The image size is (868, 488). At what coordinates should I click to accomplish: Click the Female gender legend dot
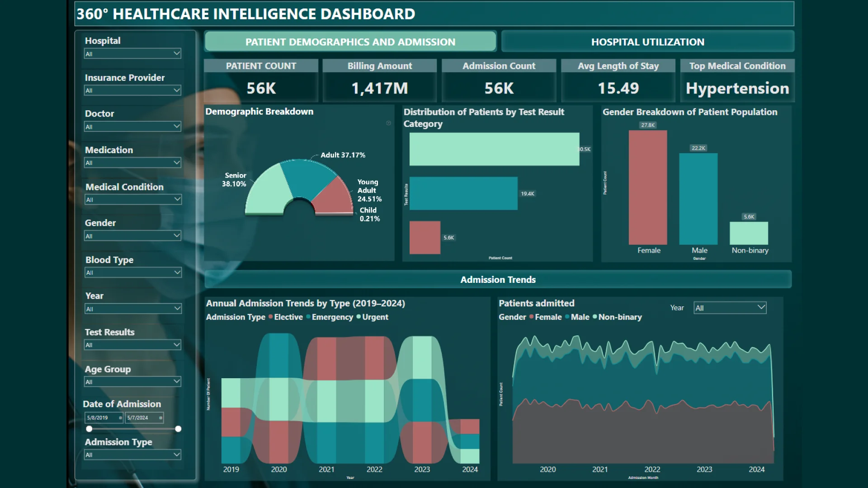(x=532, y=317)
